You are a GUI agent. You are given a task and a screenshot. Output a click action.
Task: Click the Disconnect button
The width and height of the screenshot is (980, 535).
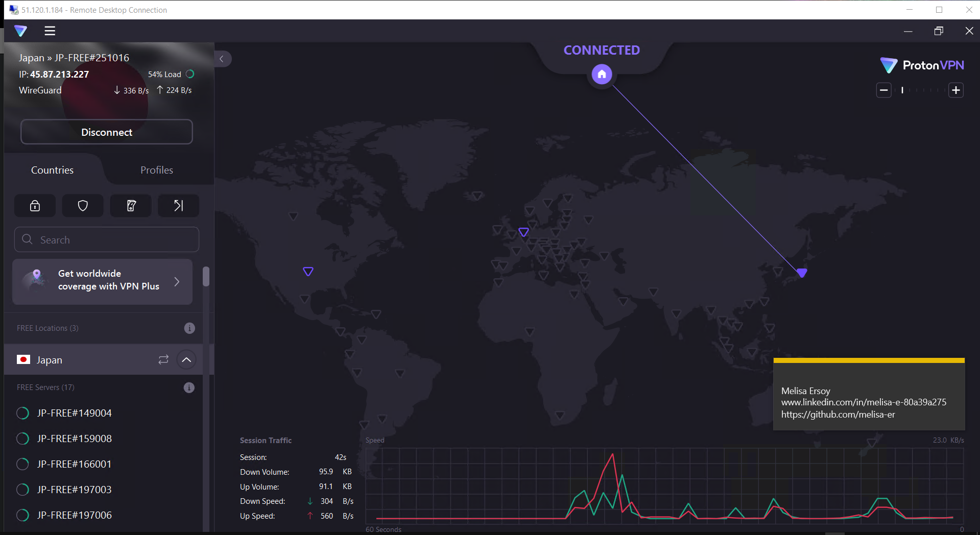click(x=107, y=132)
